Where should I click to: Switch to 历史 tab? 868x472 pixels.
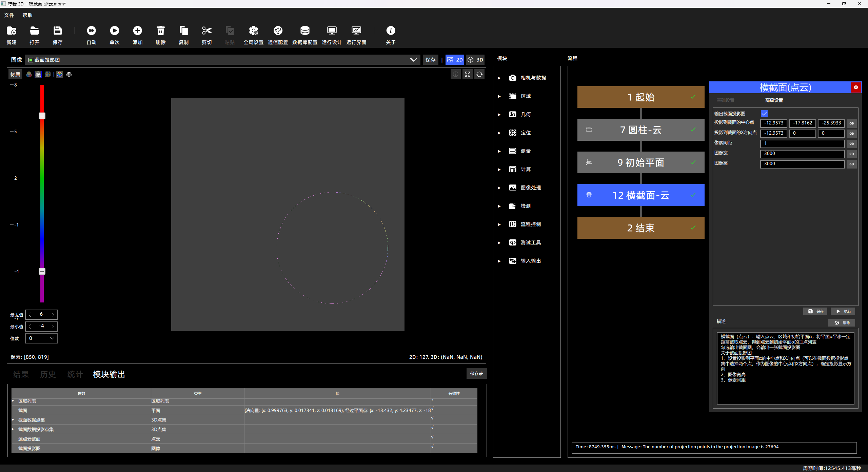[48, 374]
